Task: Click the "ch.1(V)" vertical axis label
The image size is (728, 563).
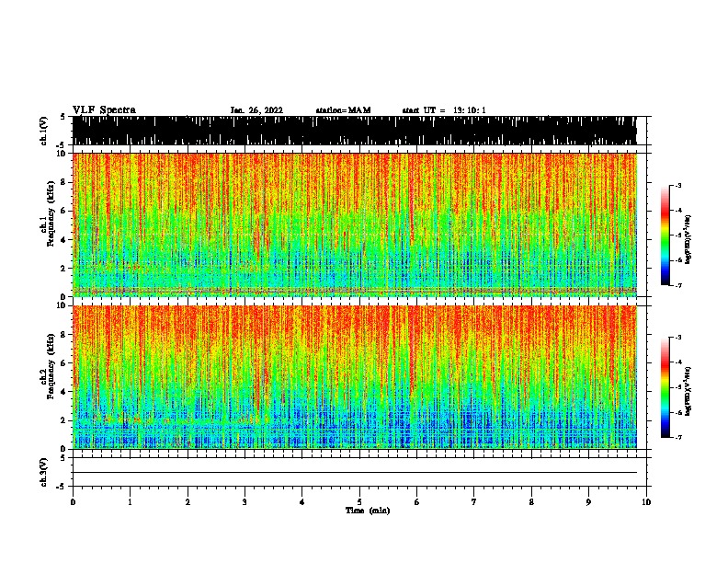Action: [44, 131]
